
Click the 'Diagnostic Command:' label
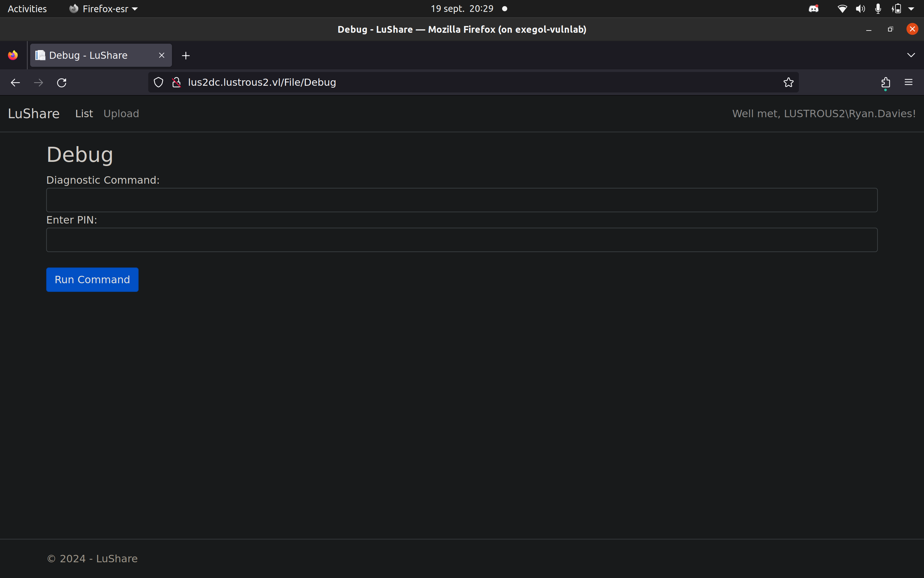coord(103,180)
